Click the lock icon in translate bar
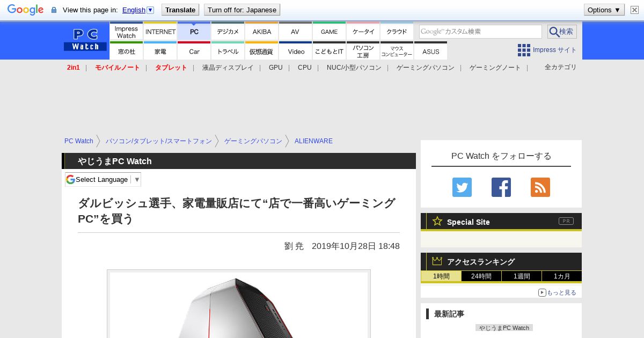 click(54, 10)
